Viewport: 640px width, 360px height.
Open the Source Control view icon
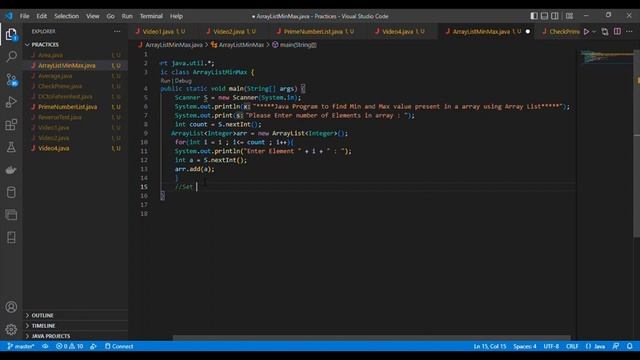(x=11, y=79)
